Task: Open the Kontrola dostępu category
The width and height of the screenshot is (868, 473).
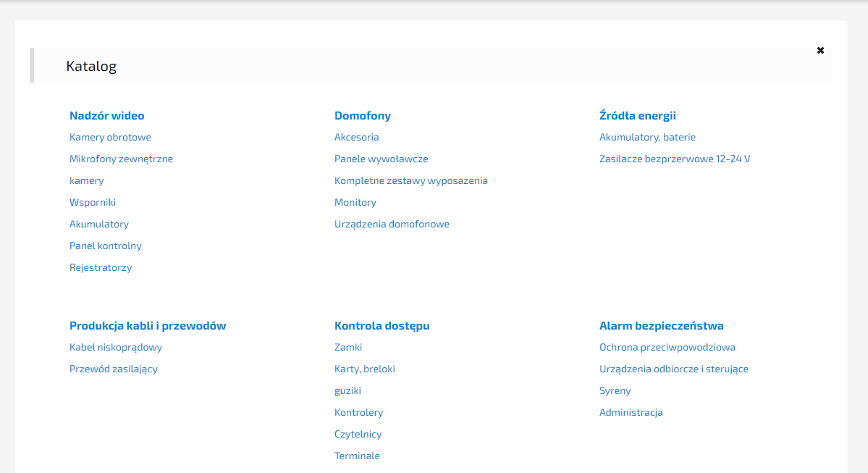Action: [x=382, y=326]
